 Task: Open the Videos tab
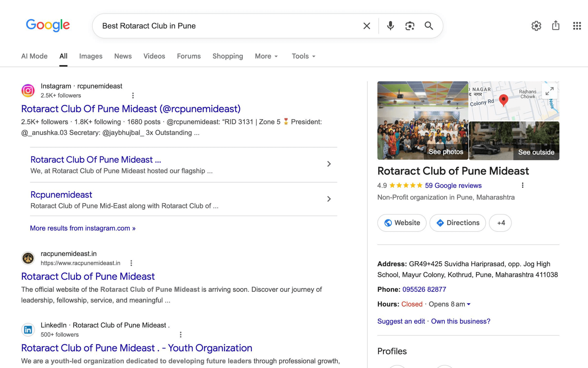coord(154,56)
